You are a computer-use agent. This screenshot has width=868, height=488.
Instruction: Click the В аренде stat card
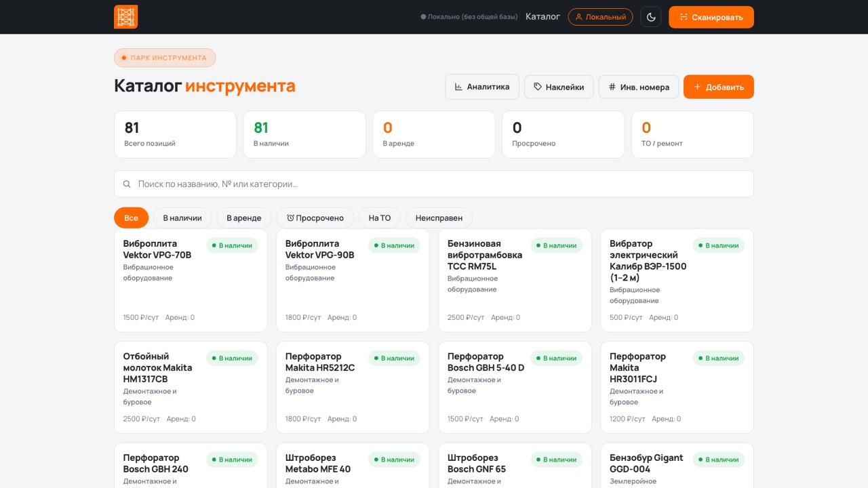coord(434,134)
